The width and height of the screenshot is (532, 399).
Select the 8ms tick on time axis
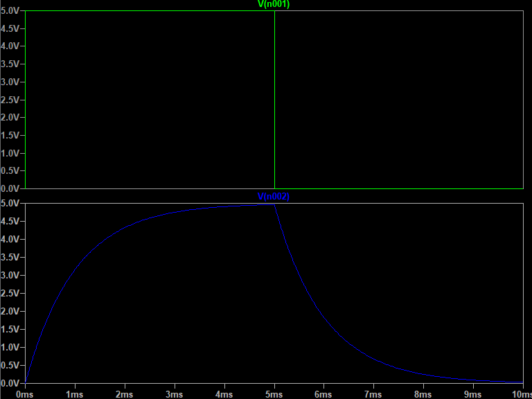tap(423, 393)
